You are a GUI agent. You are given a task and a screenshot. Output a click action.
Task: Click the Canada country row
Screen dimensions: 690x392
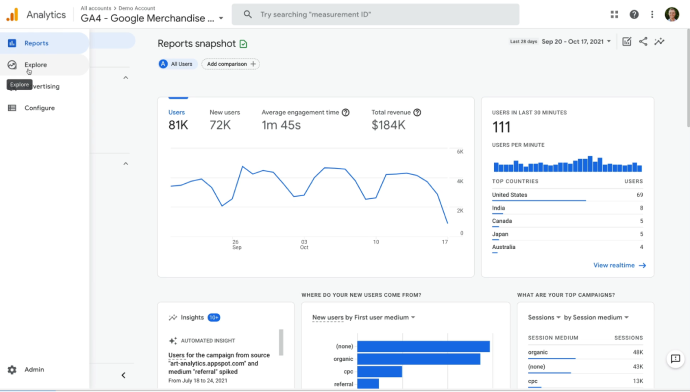pos(567,221)
